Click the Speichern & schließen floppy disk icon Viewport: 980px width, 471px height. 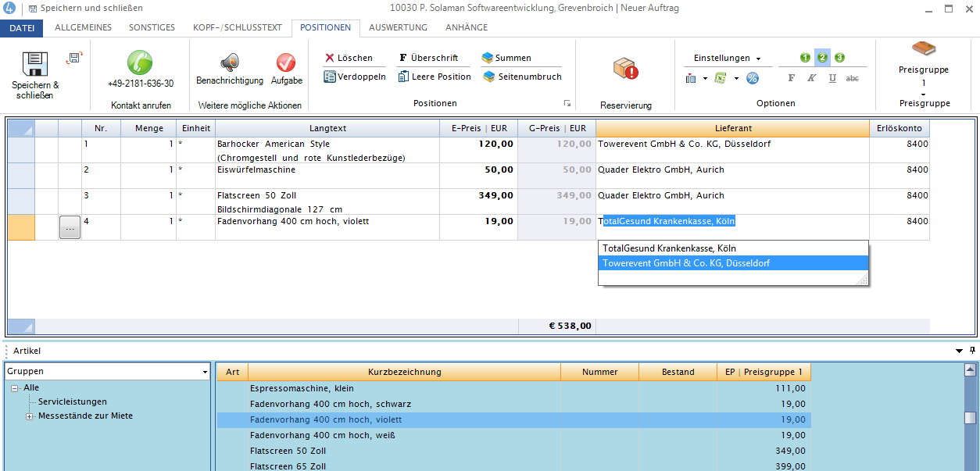click(35, 64)
